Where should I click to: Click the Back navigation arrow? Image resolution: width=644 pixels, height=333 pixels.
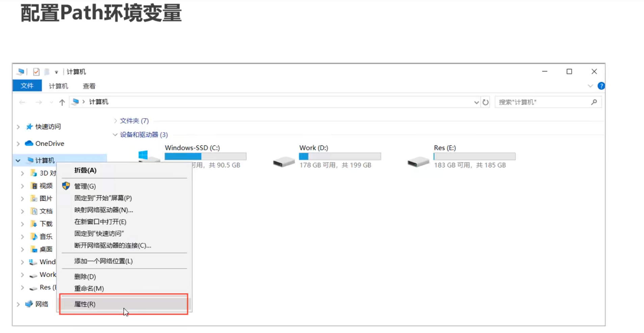point(22,102)
